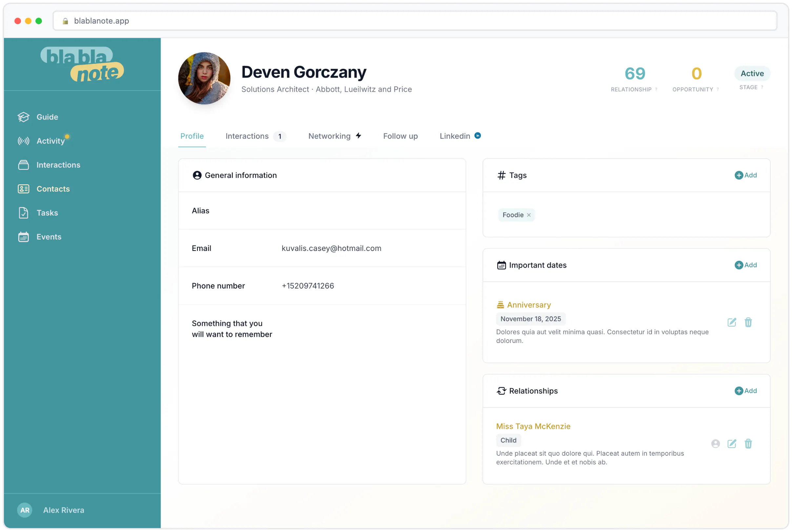Click the Alias field row
The height and width of the screenshot is (532, 792).
click(x=322, y=211)
